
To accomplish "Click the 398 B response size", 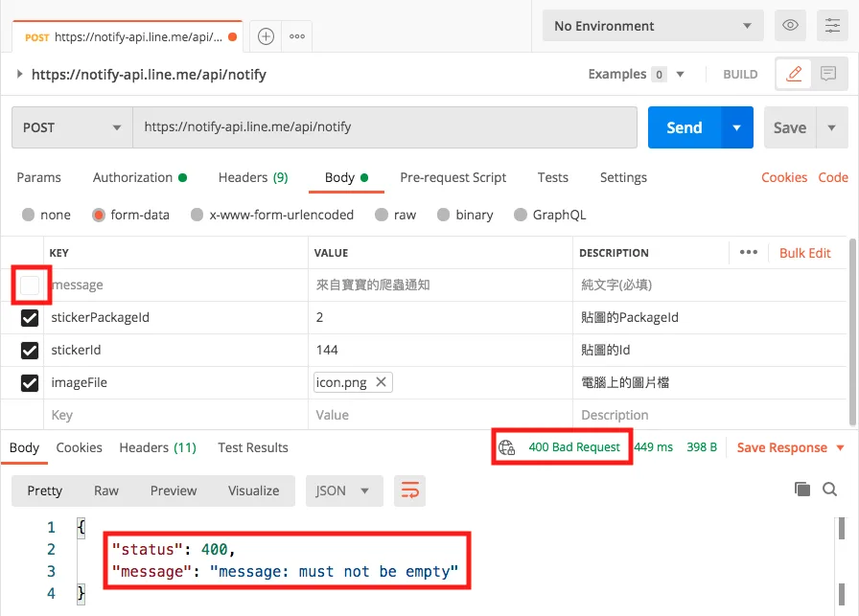I will coord(702,446).
